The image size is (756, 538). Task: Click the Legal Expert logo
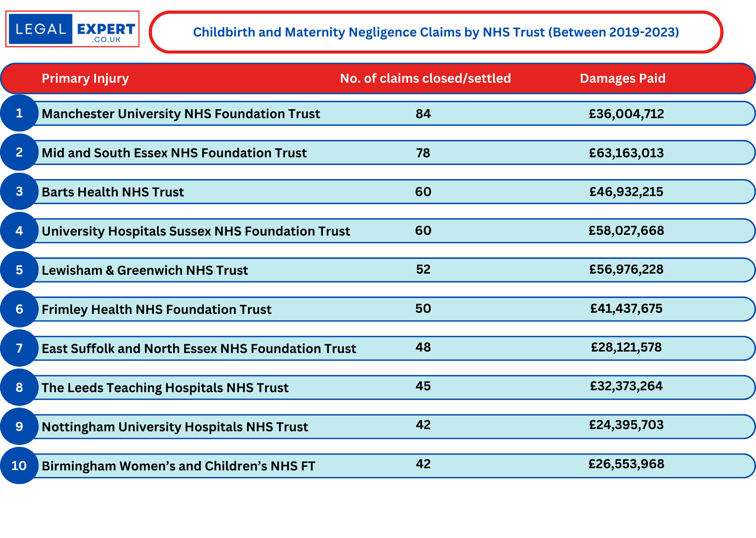72,29
